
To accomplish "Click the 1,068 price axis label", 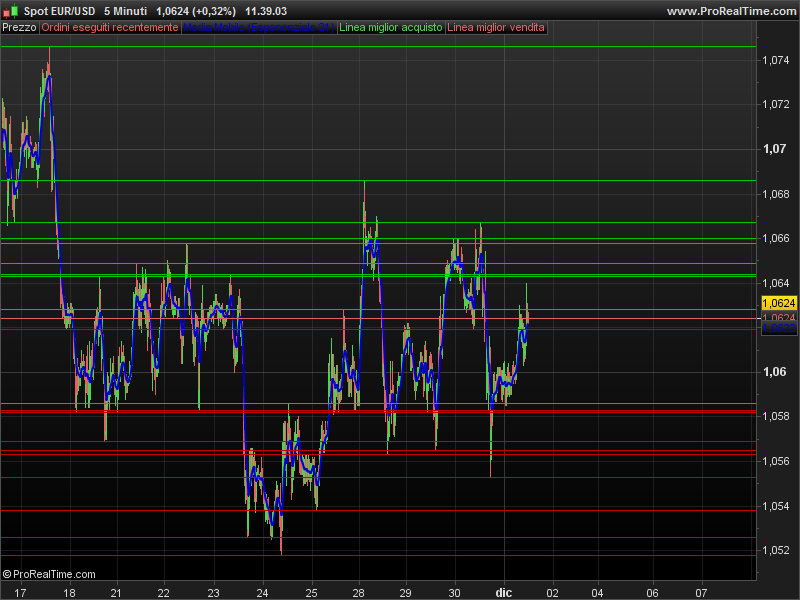I will coord(776,194).
